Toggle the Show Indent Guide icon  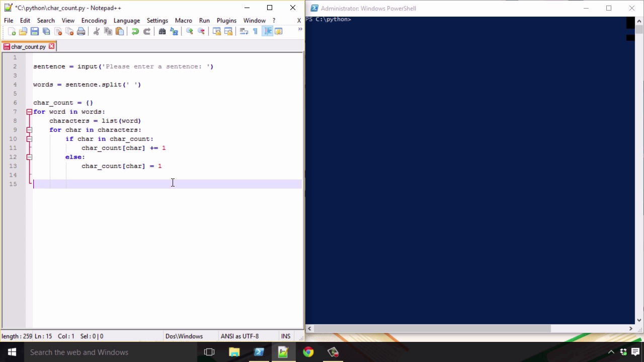click(x=267, y=31)
